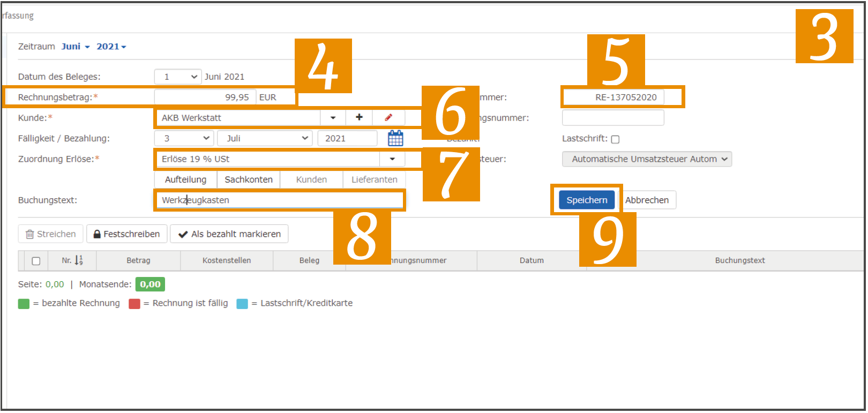868x413 pixels.
Task: Click the Abbrechen button
Action: click(x=647, y=200)
